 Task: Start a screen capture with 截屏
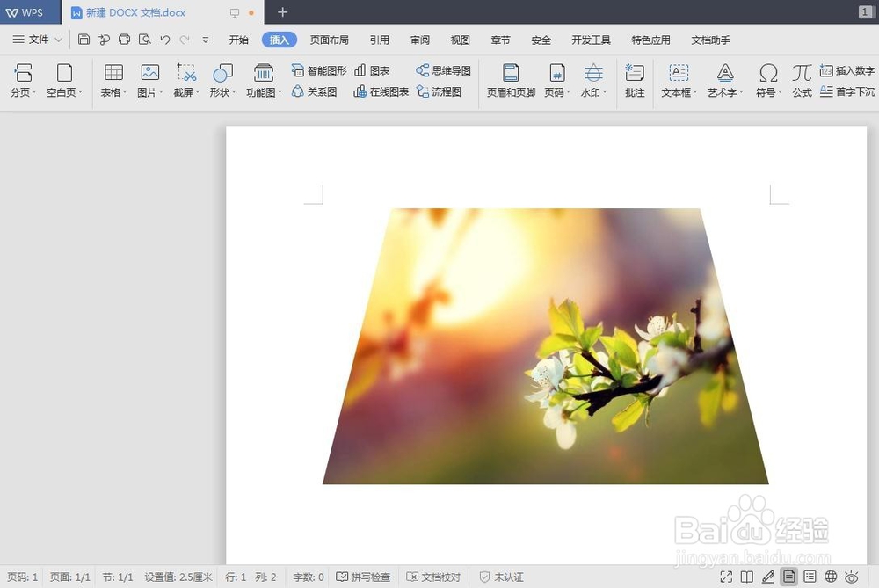(186, 80)
